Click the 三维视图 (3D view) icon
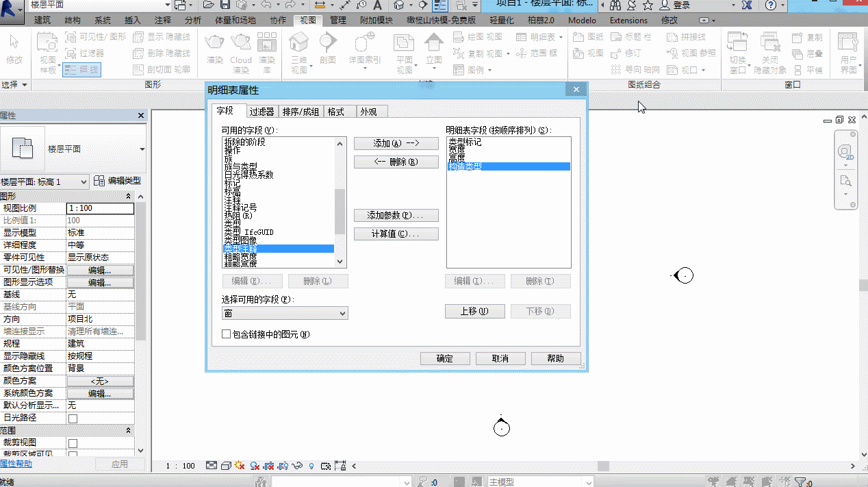Viewport: 868px width, 487px height. click(x=298, y=45)
